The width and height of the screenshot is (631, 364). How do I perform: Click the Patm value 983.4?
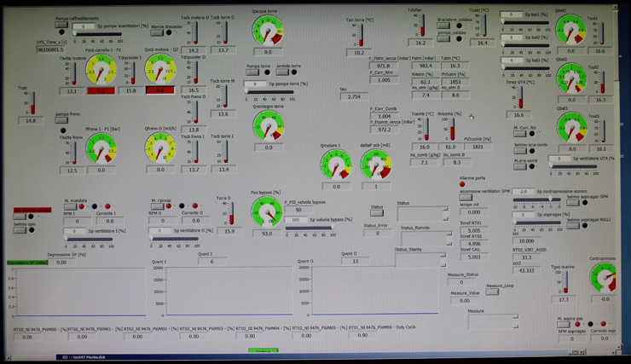425,66
